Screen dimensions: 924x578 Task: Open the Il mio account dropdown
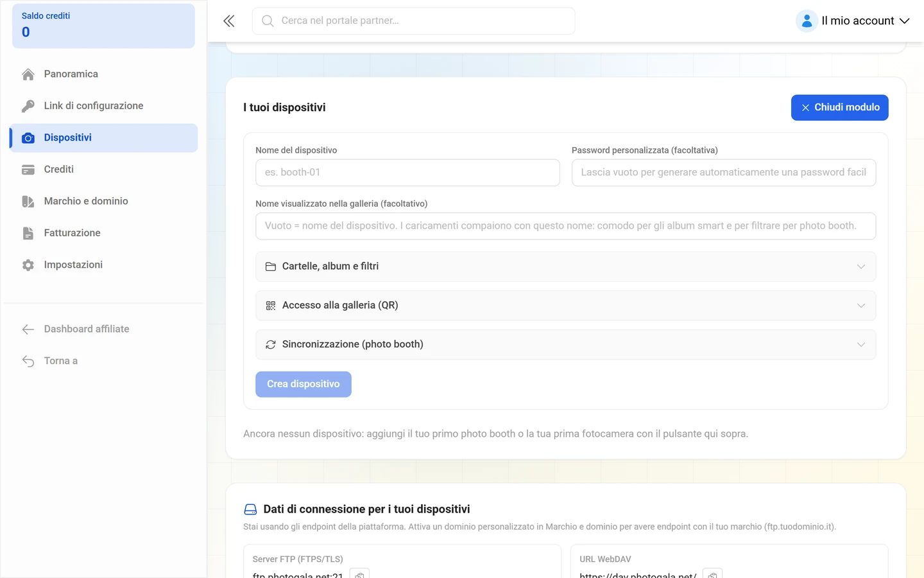853,21
